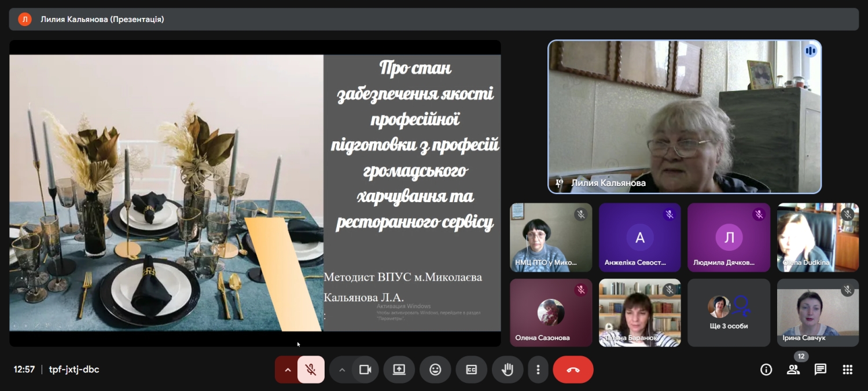Open the emoji reactions button
868x391 pixels.
click(x=435, y=370)
